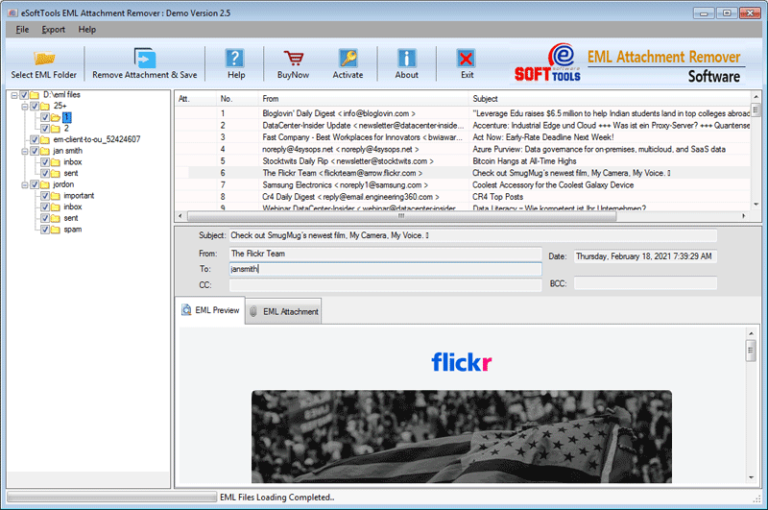Screen dimensions: 768x510
Task: Click Remove Attachment & Save icon
Action: tap(145, 58)
